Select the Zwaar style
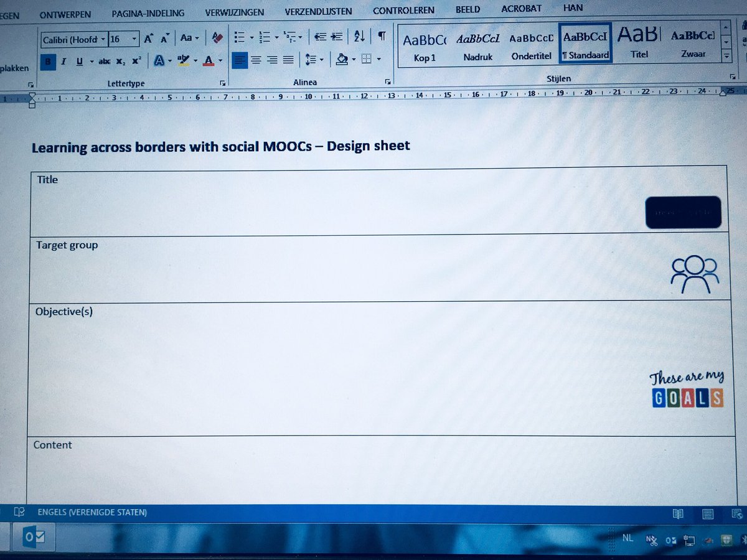Screen dimensions: 747x560 693,43
